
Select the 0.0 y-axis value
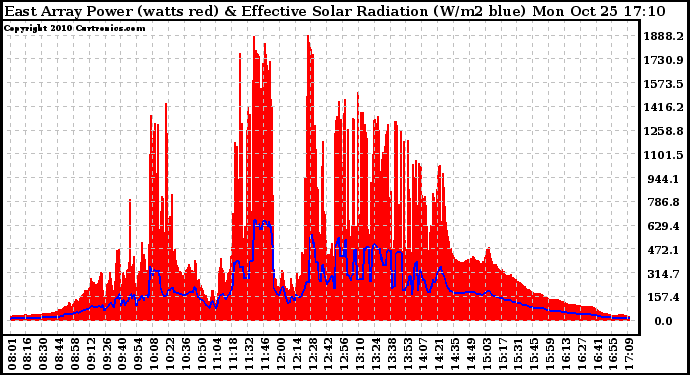tap(663, 321)
